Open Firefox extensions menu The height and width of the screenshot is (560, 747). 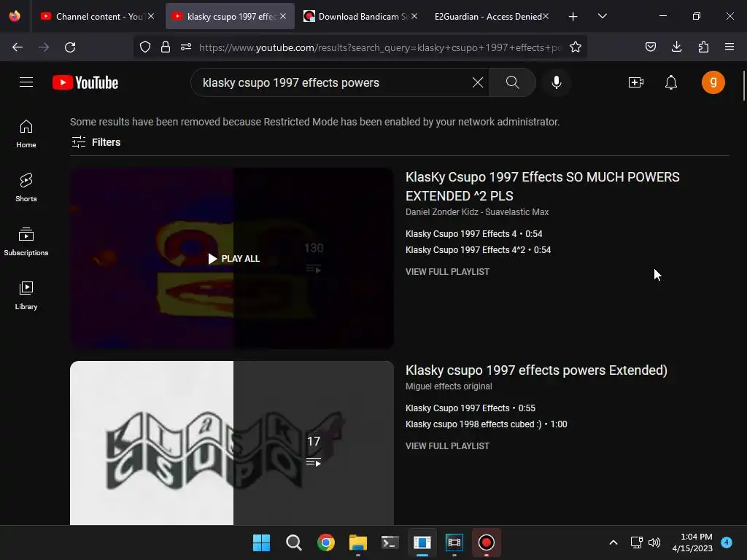[703, 47]
